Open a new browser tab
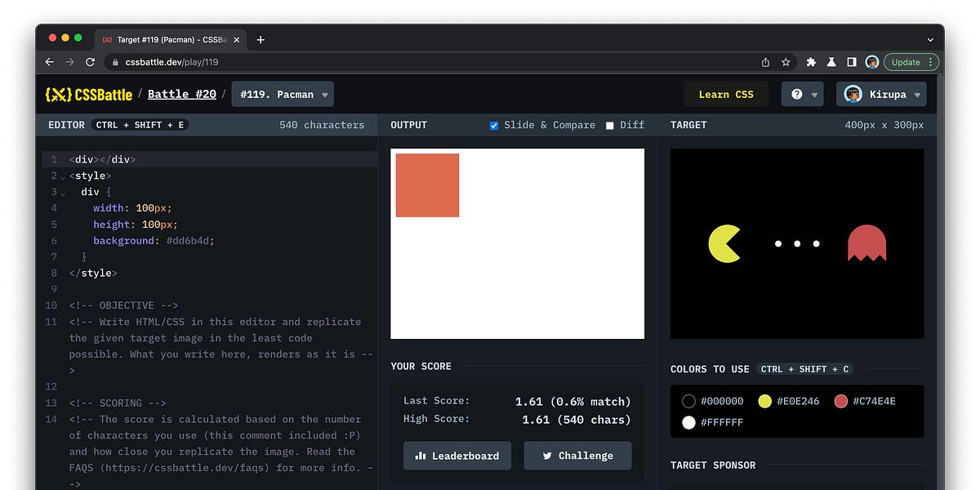This screenshot has height=490, width=980. (261, 39)
